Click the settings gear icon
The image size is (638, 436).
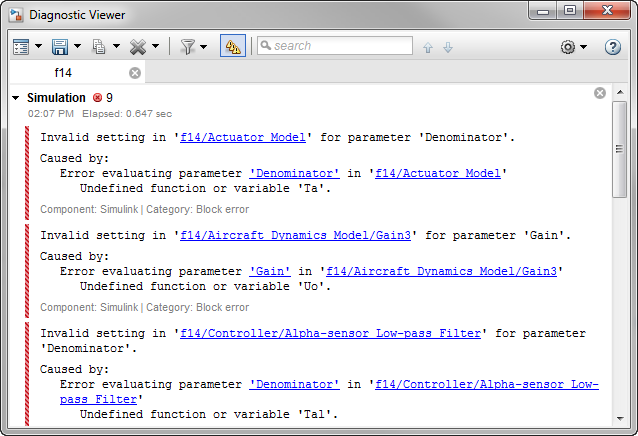click(x=568, y=47)
